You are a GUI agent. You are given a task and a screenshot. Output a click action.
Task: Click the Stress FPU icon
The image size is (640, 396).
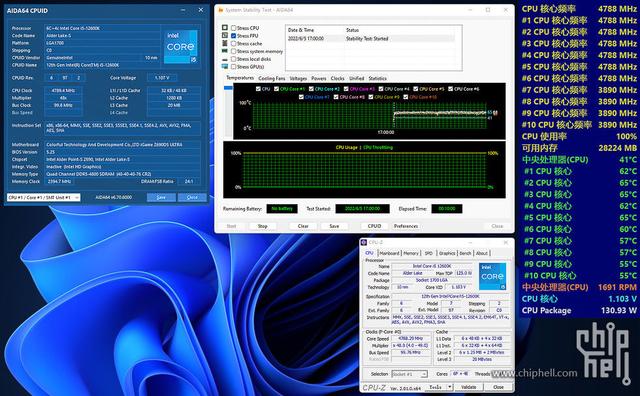[225, 36]
